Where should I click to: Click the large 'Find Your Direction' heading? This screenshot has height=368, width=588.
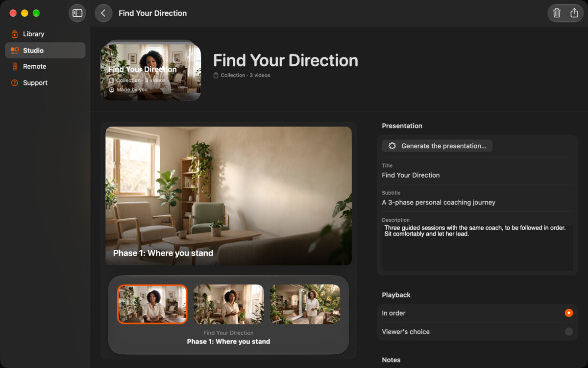point(286,60)
